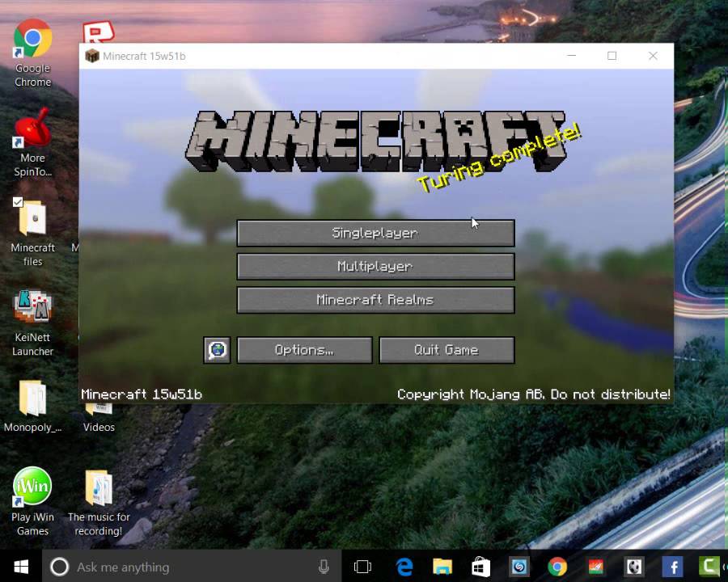Image resolution: width=728 pixels, height=582 pixels.
Task: Open the Options... menu
Action: pos(305,350)
